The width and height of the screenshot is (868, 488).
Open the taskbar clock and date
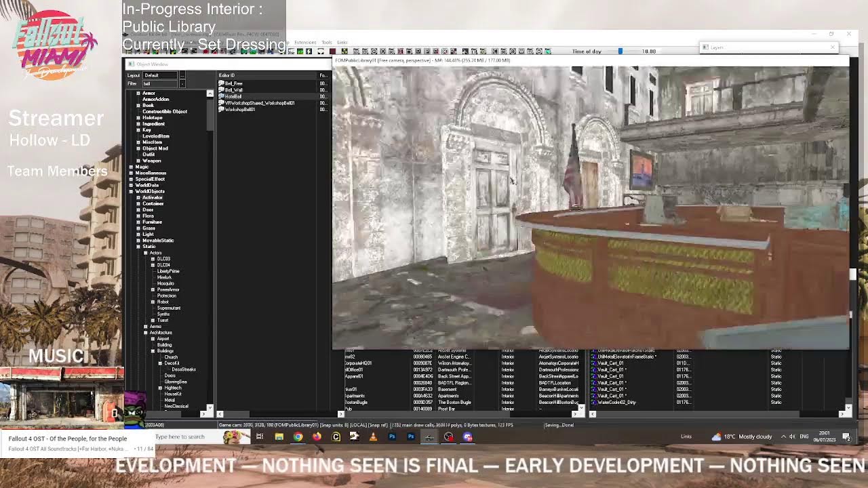(825, 437)
